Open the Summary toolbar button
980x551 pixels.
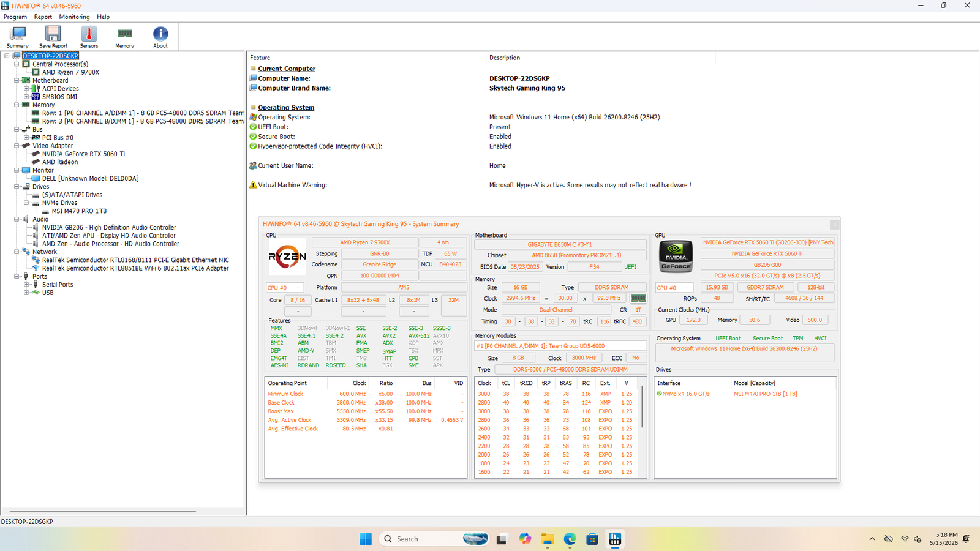coord(18,37)
